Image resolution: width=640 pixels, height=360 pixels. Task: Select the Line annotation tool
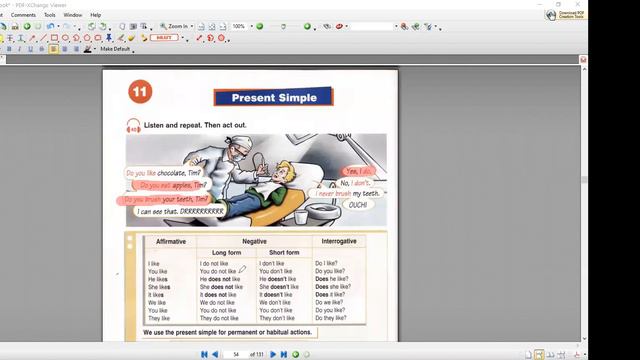pos(43,38)
